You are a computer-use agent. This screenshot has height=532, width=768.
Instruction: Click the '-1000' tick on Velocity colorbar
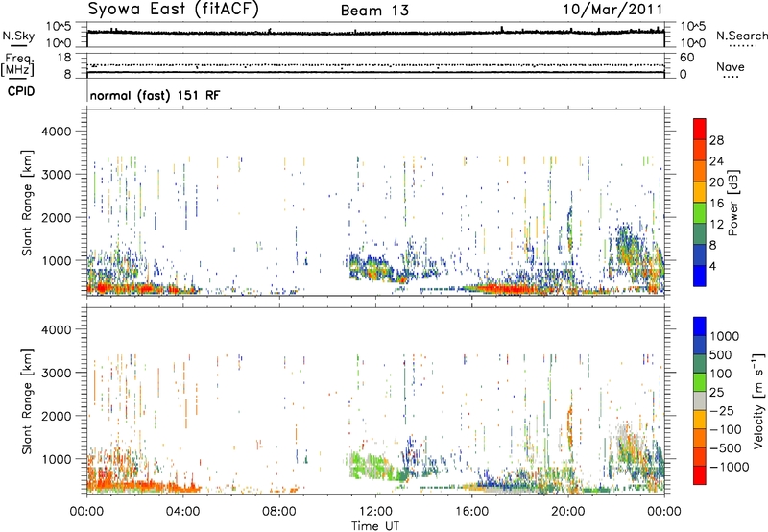click(730, 467)
